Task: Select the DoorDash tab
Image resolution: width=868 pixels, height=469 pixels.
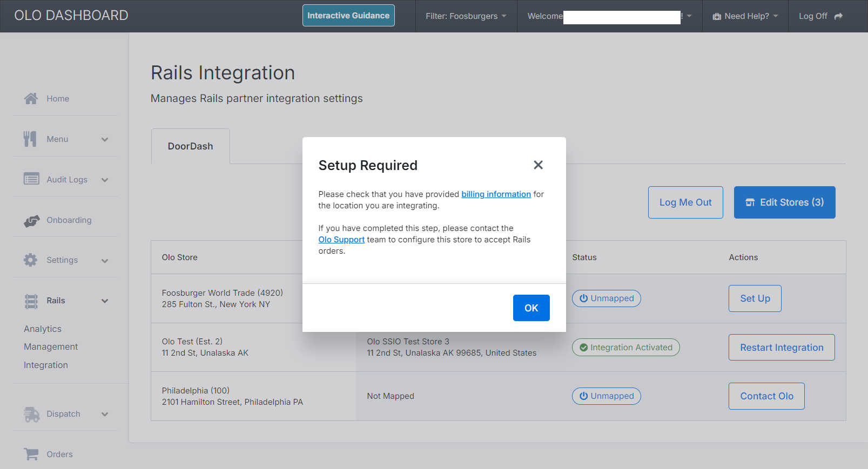Action: coord(191,146)
